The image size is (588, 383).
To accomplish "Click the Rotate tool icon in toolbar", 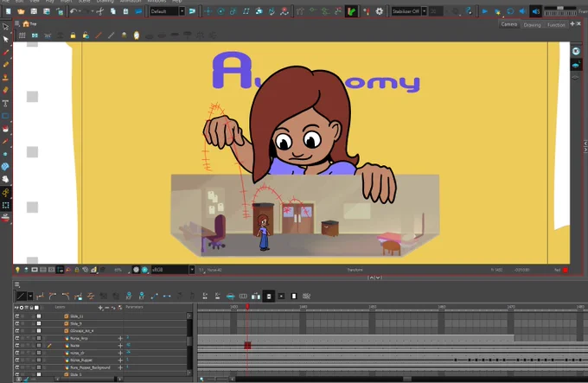I will 220,11.
